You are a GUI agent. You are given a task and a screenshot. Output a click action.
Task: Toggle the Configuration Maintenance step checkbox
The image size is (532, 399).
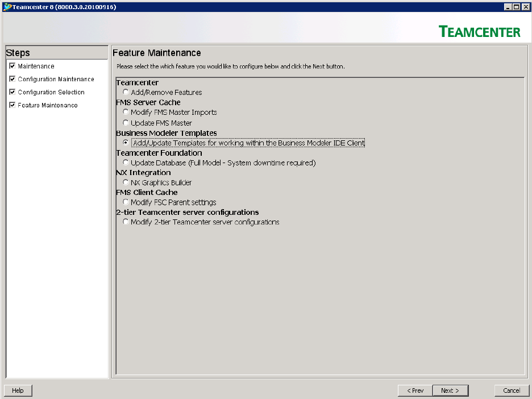point(12,79)
